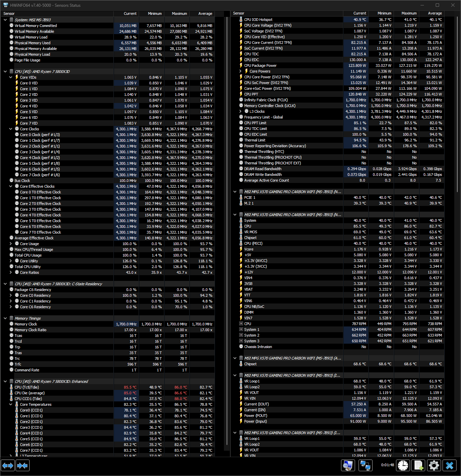Click the expand panels arrows icon

(x=8, y=466)
